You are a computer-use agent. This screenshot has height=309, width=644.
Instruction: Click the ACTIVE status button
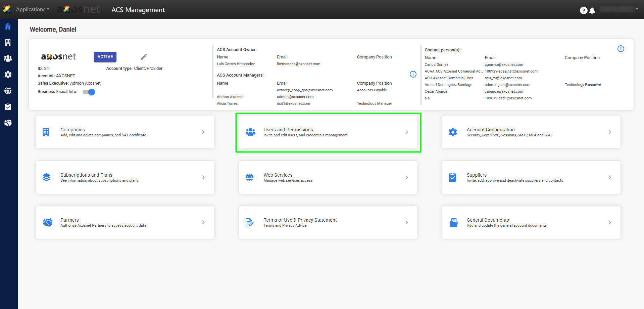click(x=105, y=57)
